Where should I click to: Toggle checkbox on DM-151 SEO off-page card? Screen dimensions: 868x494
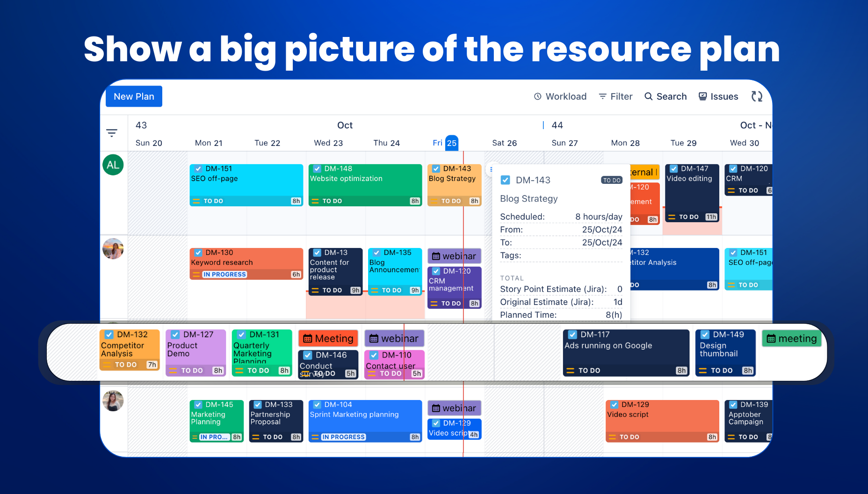(x=198, y=169)
